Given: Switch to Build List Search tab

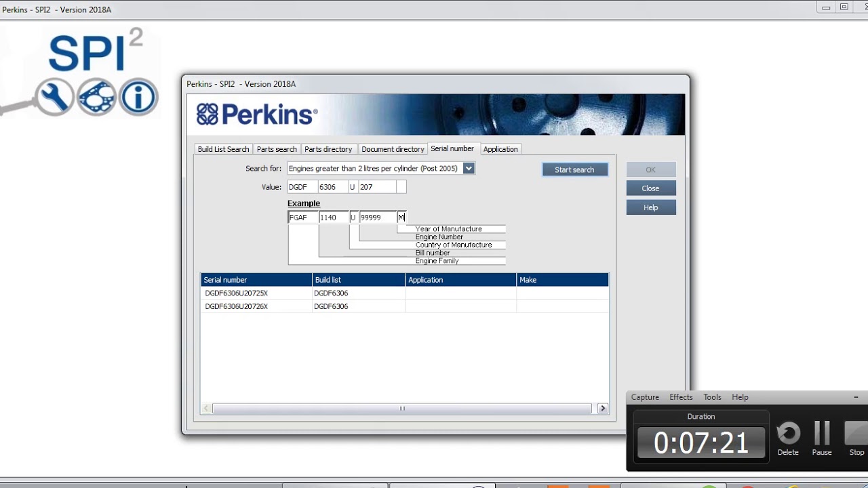Looking at the screenshot, I should [x=223, y=149].
